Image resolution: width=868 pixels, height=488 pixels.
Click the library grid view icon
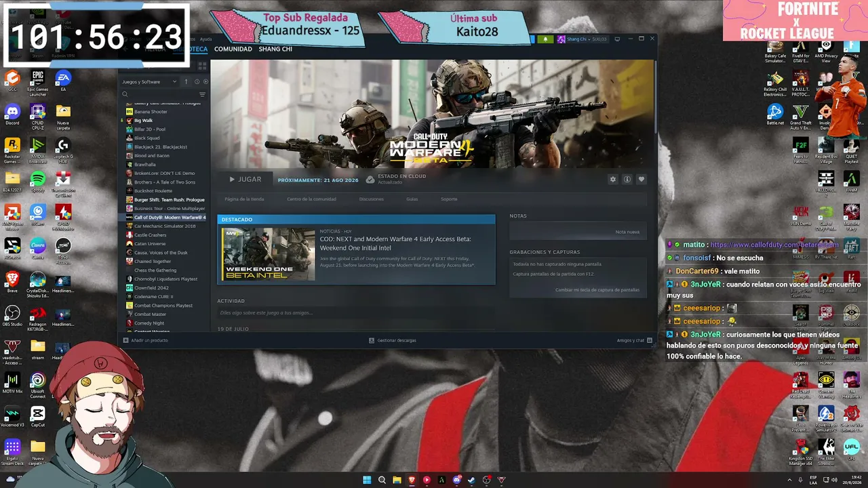coord(202,66)
